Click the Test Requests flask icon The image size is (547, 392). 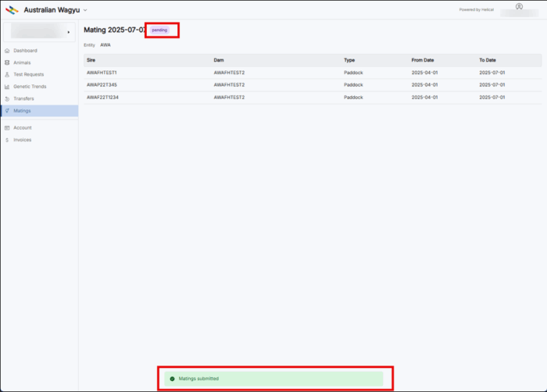click(x=7, y=75)
